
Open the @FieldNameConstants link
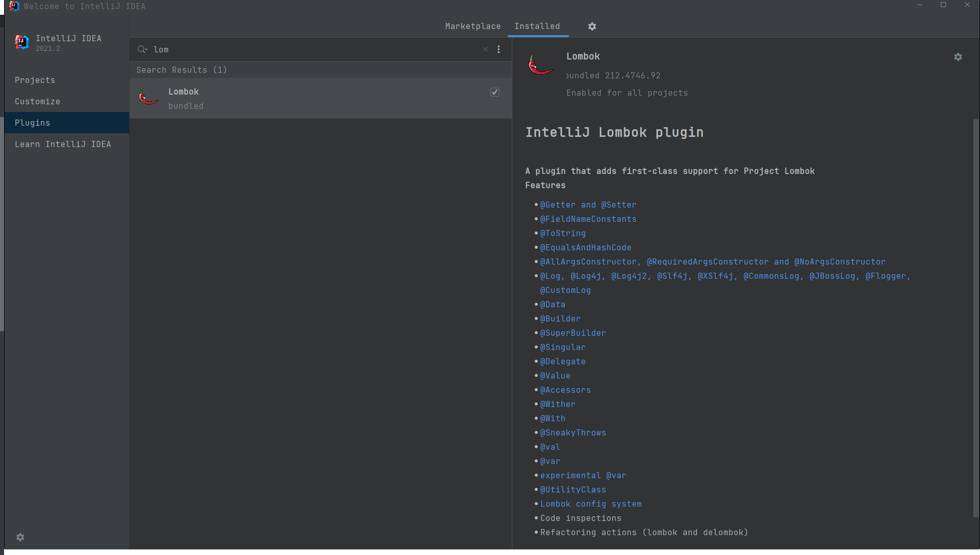(x=588, y=219)
